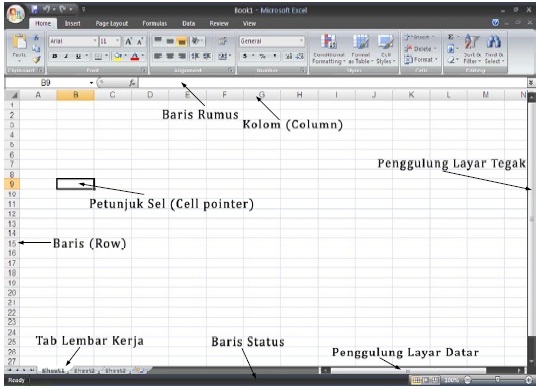Center text horizontally

[x=170, y=56]
